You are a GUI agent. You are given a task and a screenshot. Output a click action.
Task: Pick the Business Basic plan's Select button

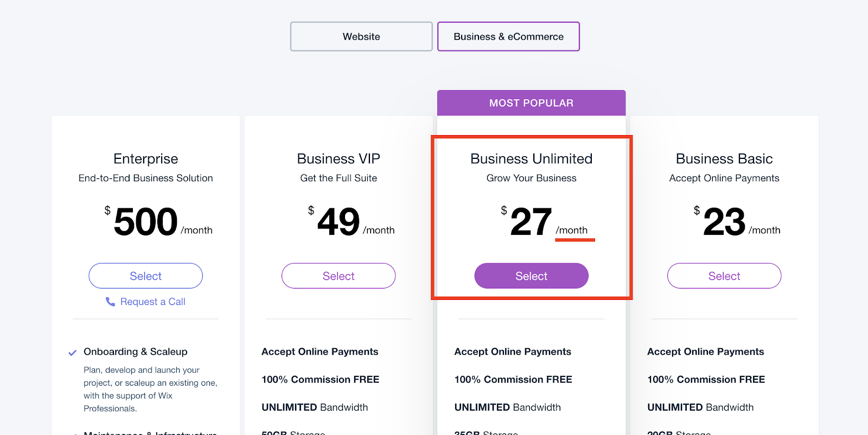(724, 276)
